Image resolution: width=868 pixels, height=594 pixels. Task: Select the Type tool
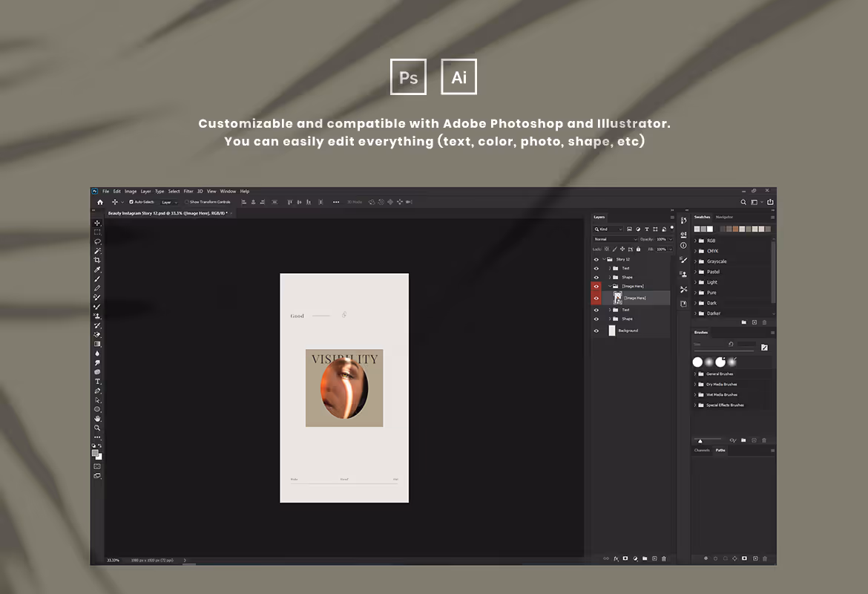click(97, 381)
